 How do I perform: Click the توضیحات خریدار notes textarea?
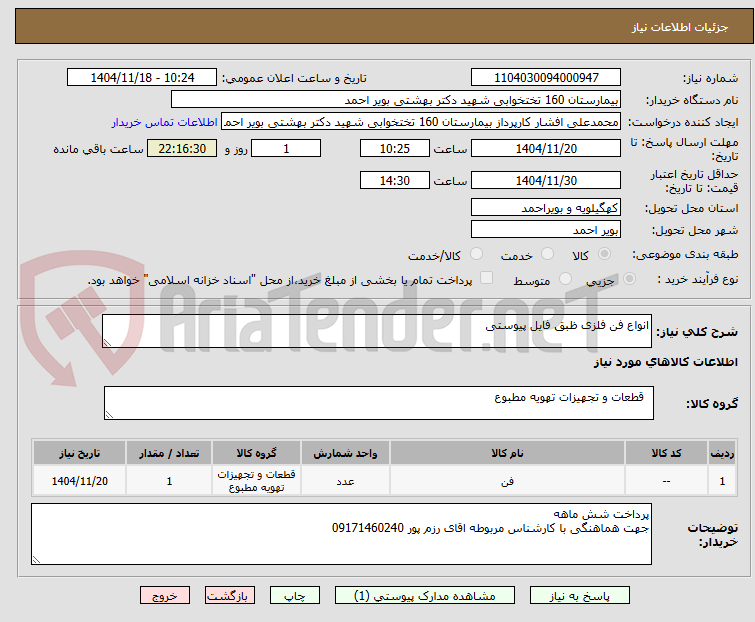click(x=341, y=534)
